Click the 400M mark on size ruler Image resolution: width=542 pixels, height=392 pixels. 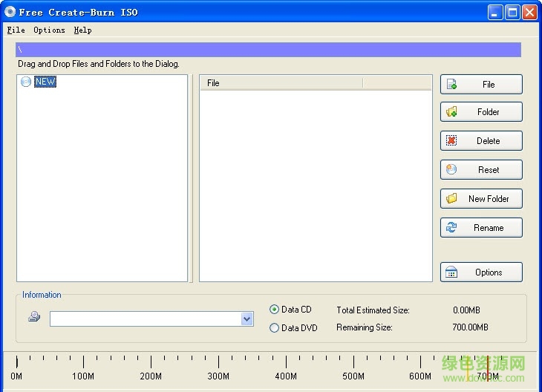286,363
